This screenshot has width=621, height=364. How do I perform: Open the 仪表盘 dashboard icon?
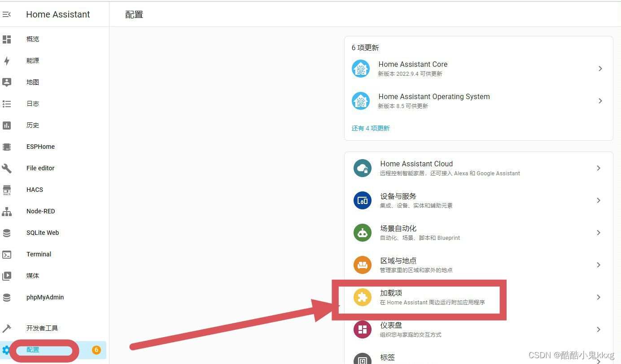(x=362, y=329)
